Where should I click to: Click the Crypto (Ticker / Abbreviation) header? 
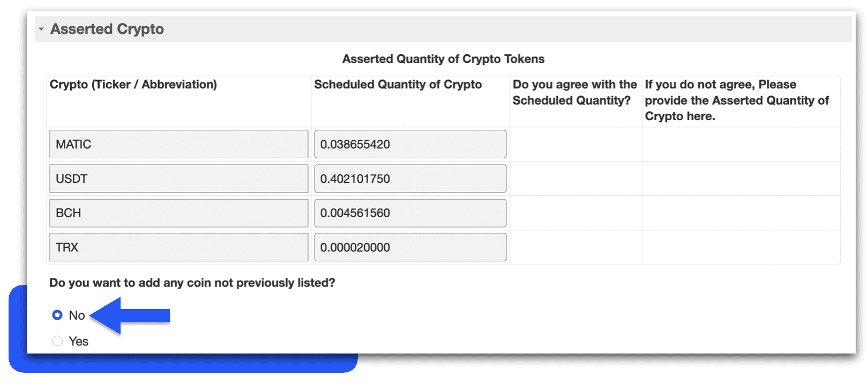tap(133, 85)
